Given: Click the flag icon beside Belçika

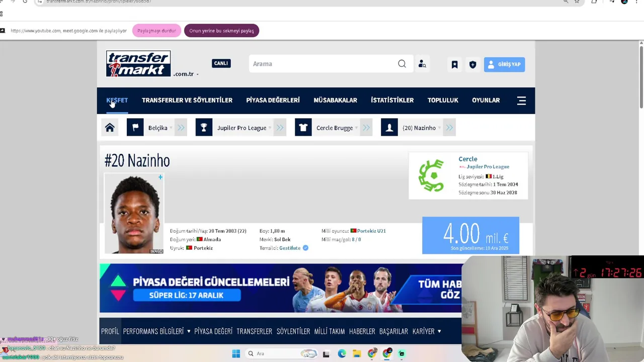Looking at the screenshot, I should tap(135, 128).
